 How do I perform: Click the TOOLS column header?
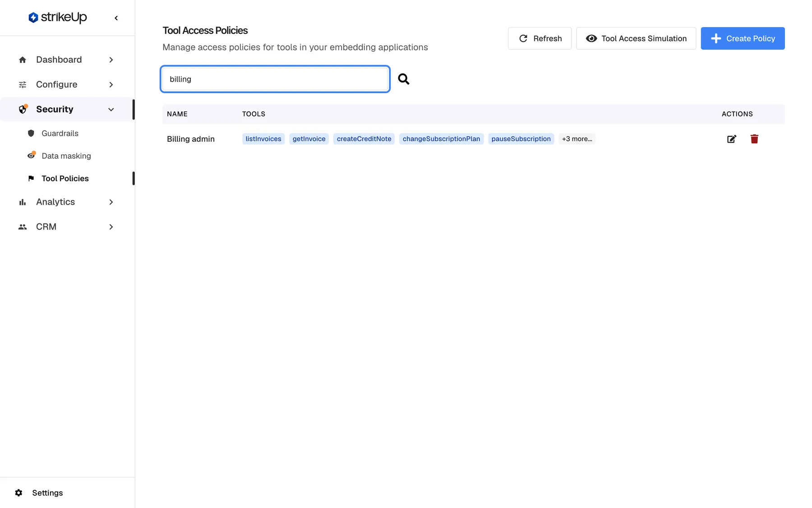pos(254,114)
